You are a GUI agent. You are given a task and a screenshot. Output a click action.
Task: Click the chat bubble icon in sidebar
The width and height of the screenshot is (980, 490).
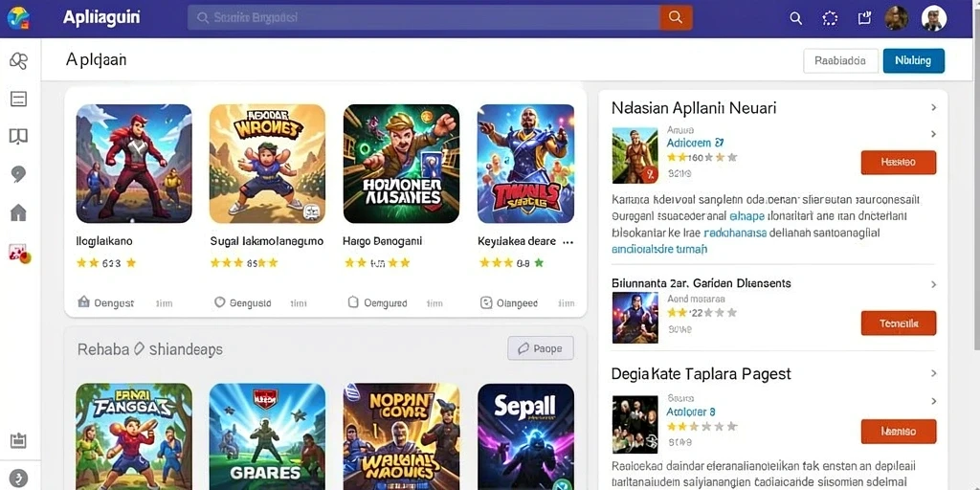pos(19,174)
